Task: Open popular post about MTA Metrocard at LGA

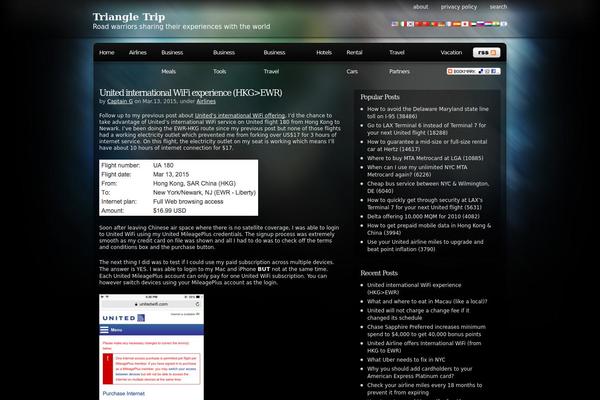Action: (x=425, y=158)
